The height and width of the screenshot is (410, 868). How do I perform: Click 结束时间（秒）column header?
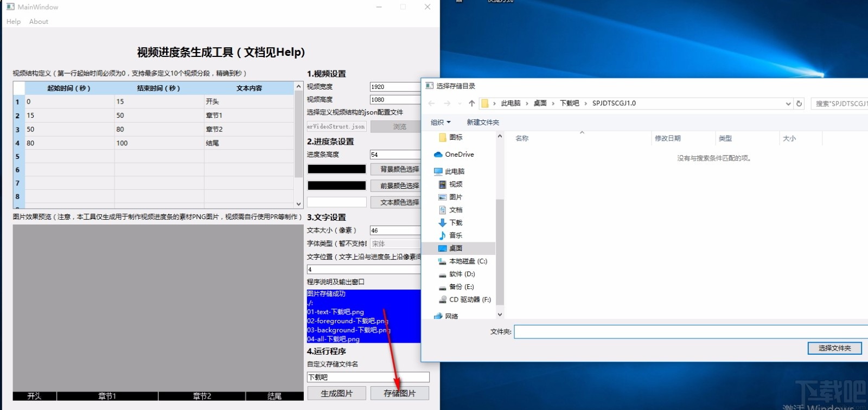[x=159, y=88]
